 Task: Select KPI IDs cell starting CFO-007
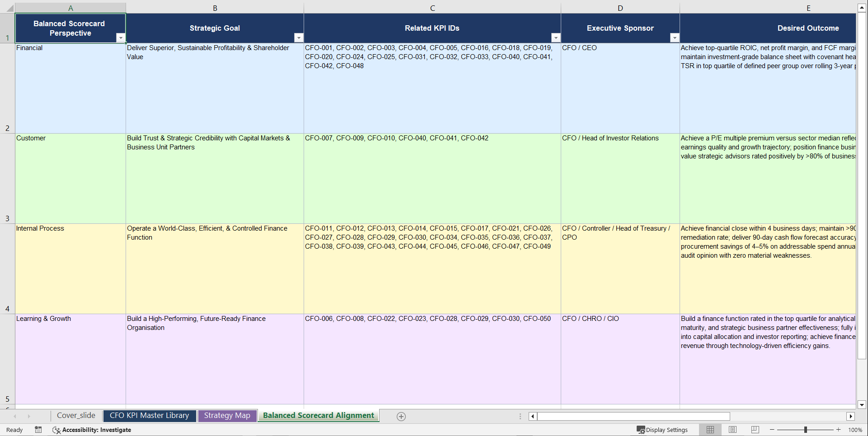(432, 178)
